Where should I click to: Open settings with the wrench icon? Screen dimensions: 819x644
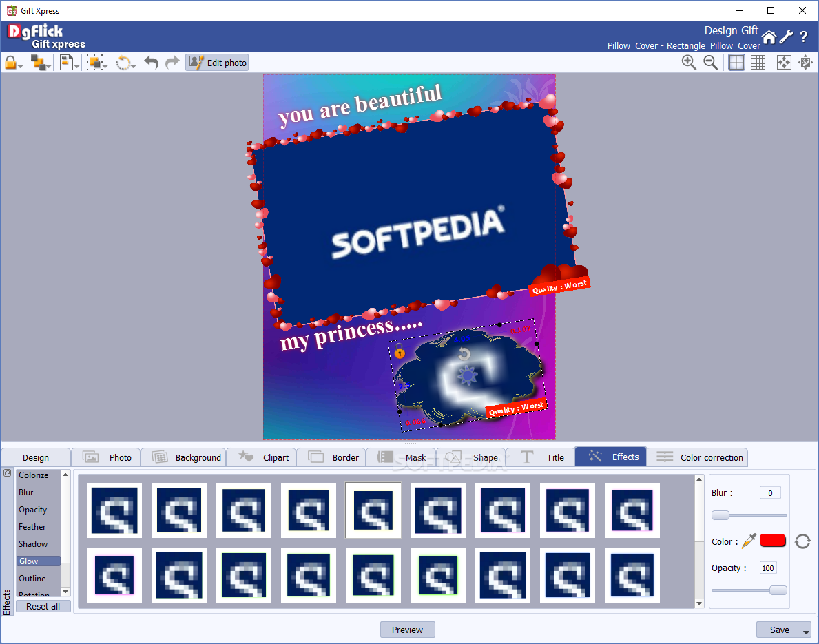(786, 37)
